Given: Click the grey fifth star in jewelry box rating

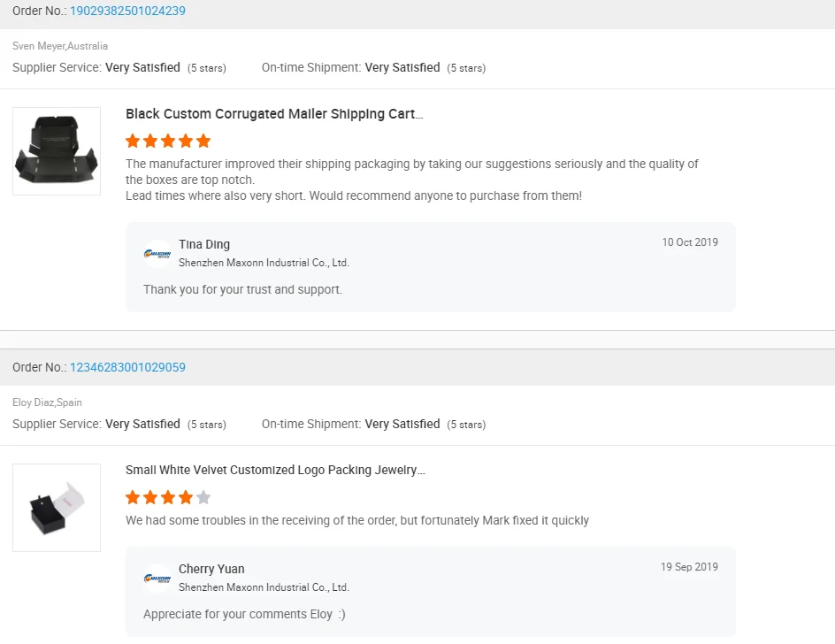Looking at the screenshot, I should (x=203, y=497).
